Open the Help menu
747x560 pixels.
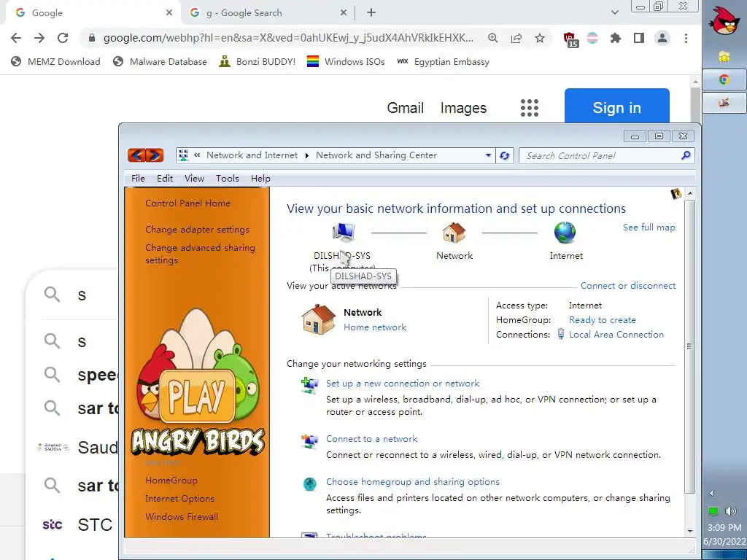[x=260, y=179]
